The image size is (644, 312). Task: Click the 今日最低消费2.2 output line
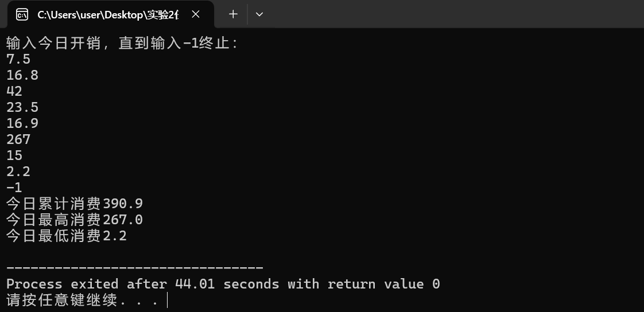click(x=67, y=236)
